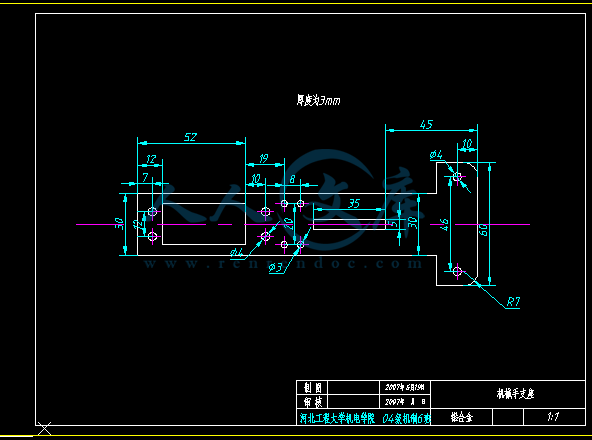Select the 35 slot length dimension

[354, 204]
